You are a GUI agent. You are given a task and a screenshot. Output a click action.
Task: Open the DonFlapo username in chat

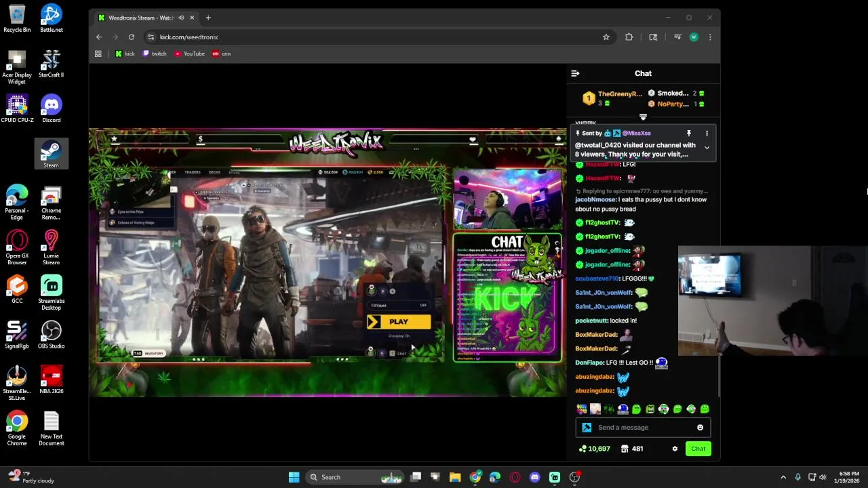[589, 363]
